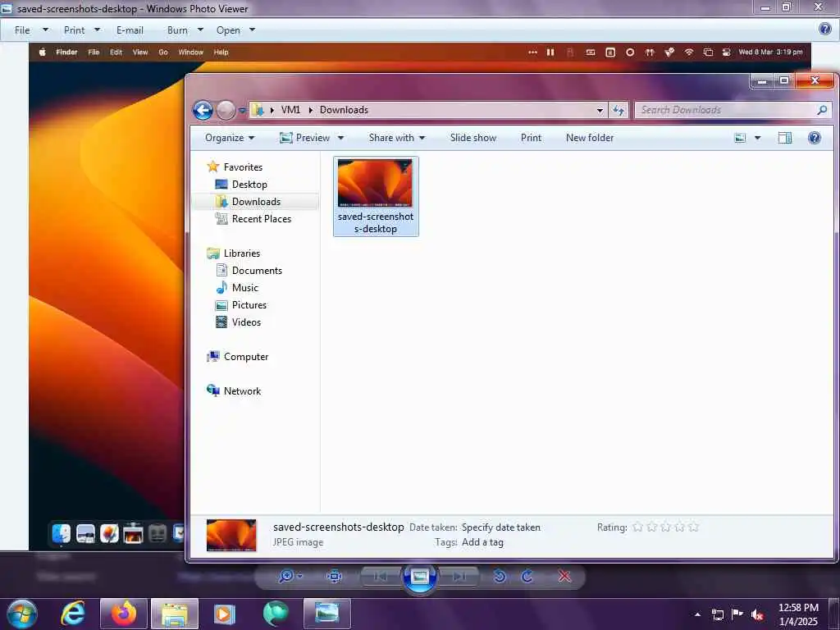Image resolution: width=840 pixels, height=630 pixels.
Task: Click the Preview button in Explorer toolbar
Action: (305, 138)
